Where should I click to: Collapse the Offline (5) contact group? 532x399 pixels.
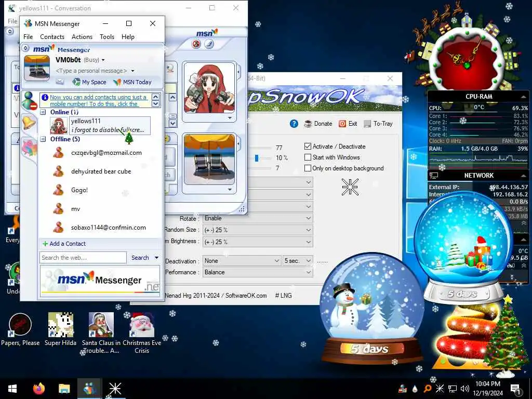click(43, 139)
